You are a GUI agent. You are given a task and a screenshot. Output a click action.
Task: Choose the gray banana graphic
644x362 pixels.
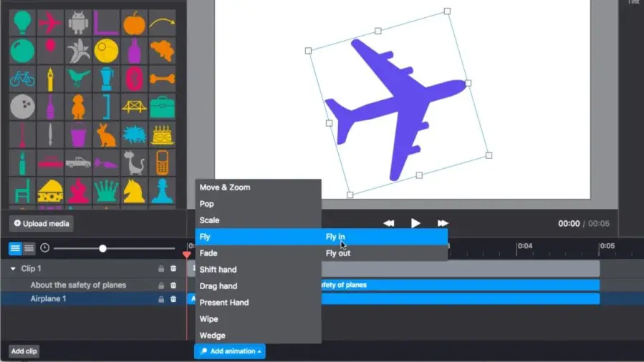point(78,50)
